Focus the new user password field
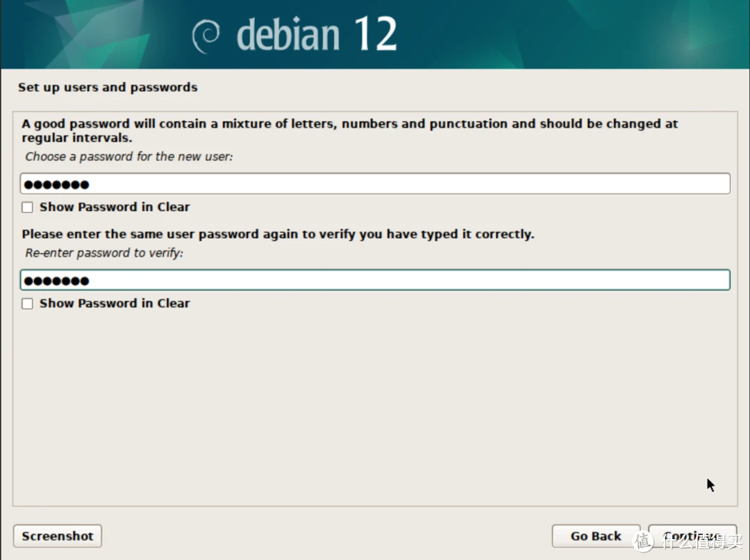 [375, 184]
